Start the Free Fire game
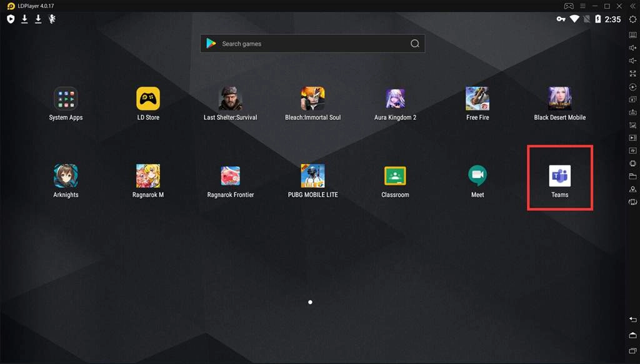Viewport: 640px width, 364px height. (477, 99)
